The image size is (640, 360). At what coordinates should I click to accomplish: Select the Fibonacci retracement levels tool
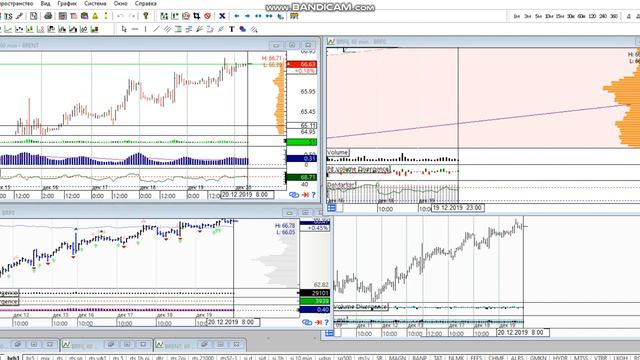178,29
